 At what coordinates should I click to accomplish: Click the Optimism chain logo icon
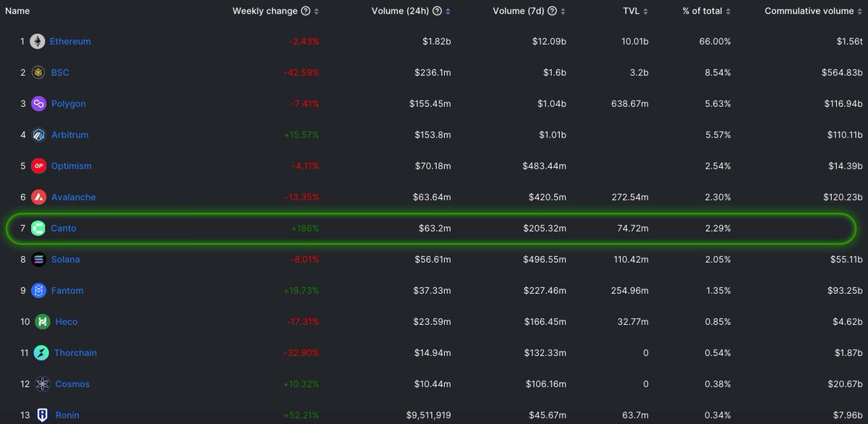coord(38,166)
